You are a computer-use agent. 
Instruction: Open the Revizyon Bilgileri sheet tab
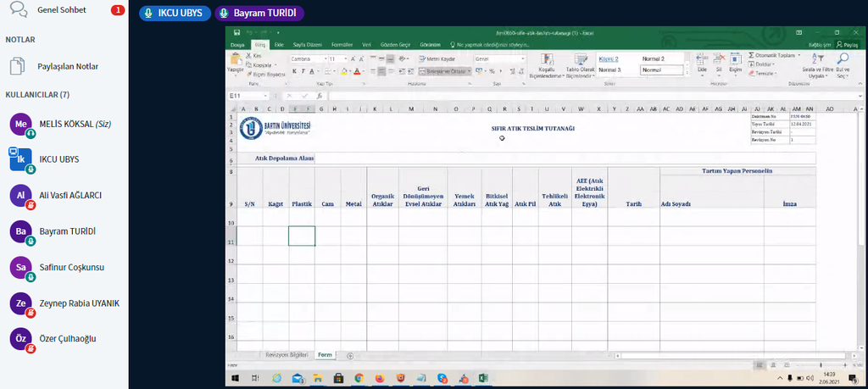coord(286,355)
